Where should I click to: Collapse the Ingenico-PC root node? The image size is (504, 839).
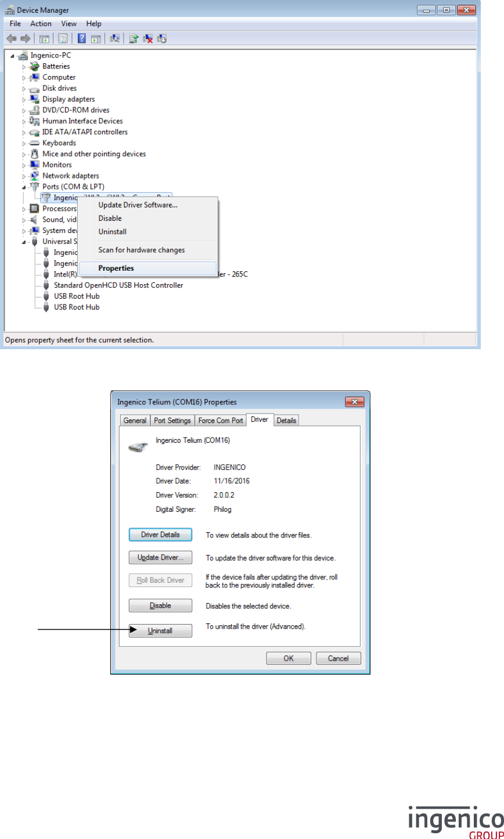pos(13,56)
